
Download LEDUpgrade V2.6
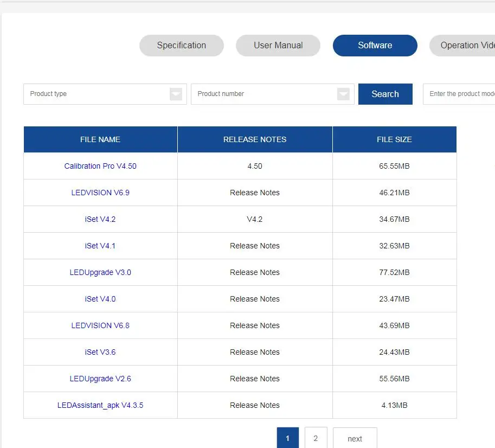[100, 379]
